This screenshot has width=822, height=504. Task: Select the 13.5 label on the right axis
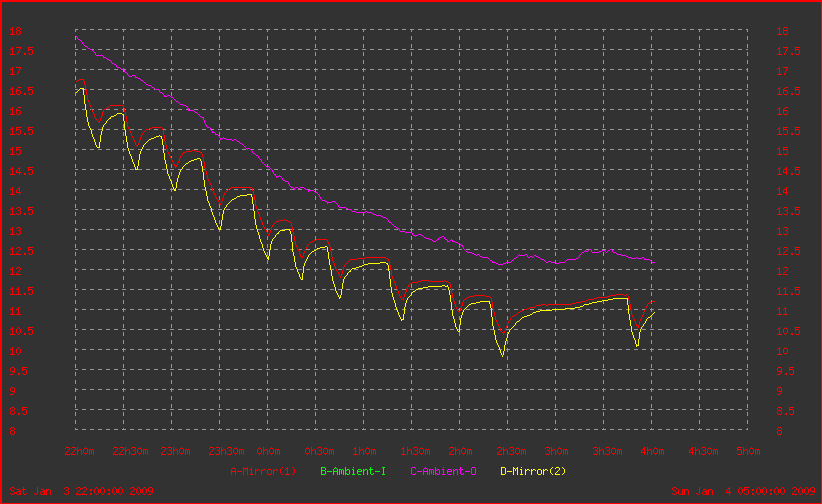tap(788, 211)
